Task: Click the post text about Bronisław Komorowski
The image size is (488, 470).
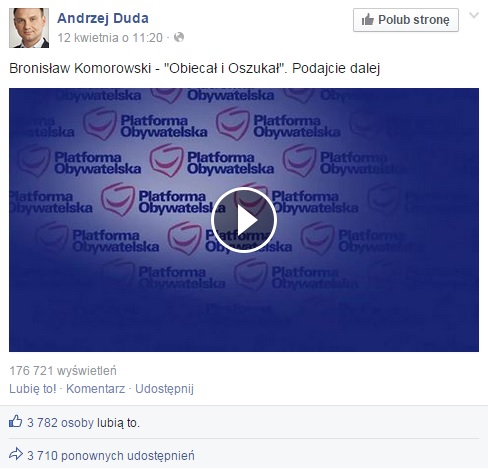Action: [x=195, y=68]
